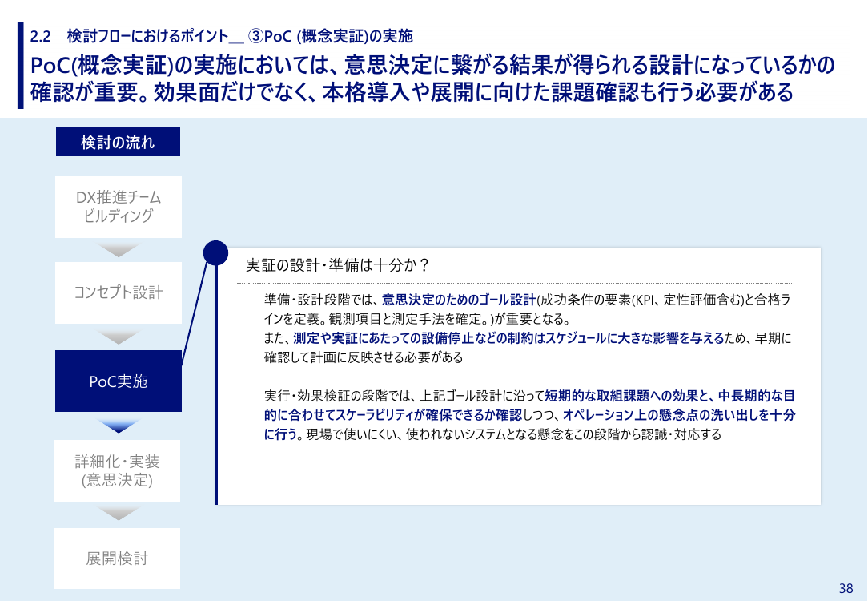The image size is (868, 601).
Task: Select the コンセプト設計 step box
Action: pos(119,292)
